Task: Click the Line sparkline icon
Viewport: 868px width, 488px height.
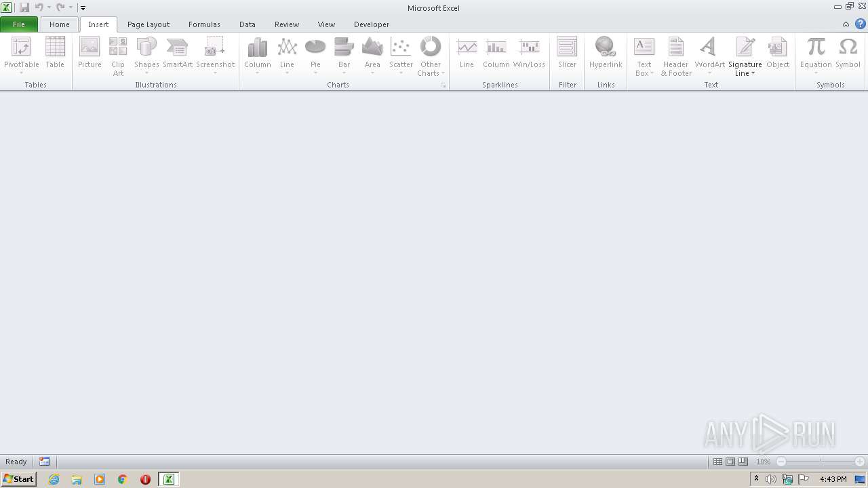Action: tap(467, 47)
